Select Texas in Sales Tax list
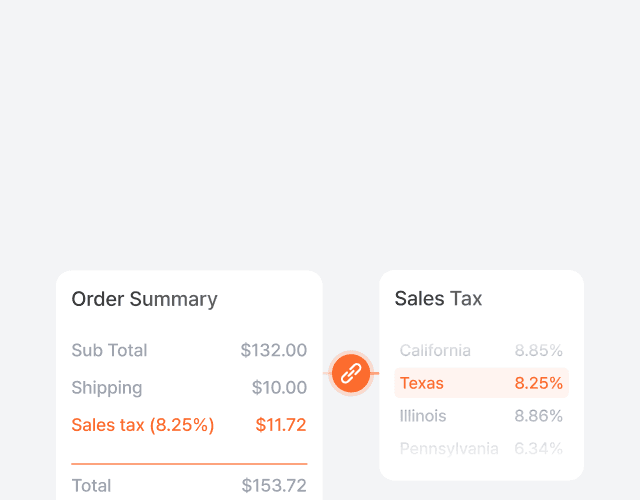The height and width of the screenshot is (500, 640). click(422, 383)
